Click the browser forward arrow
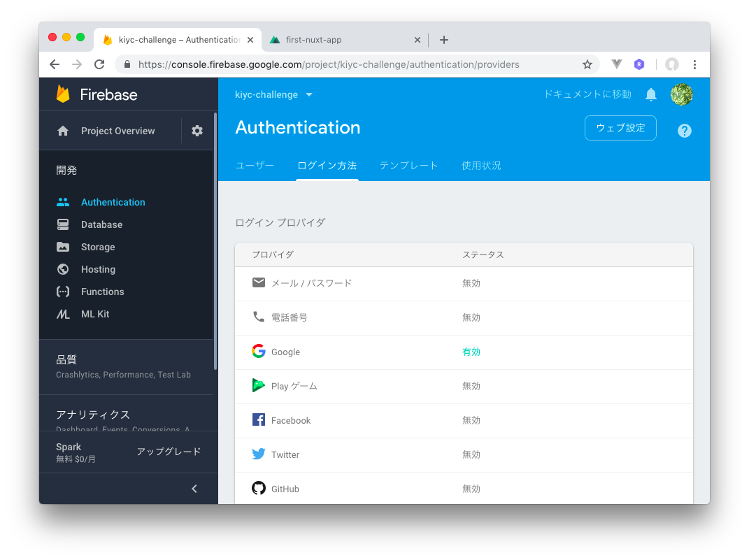 [x=77, y=64]
